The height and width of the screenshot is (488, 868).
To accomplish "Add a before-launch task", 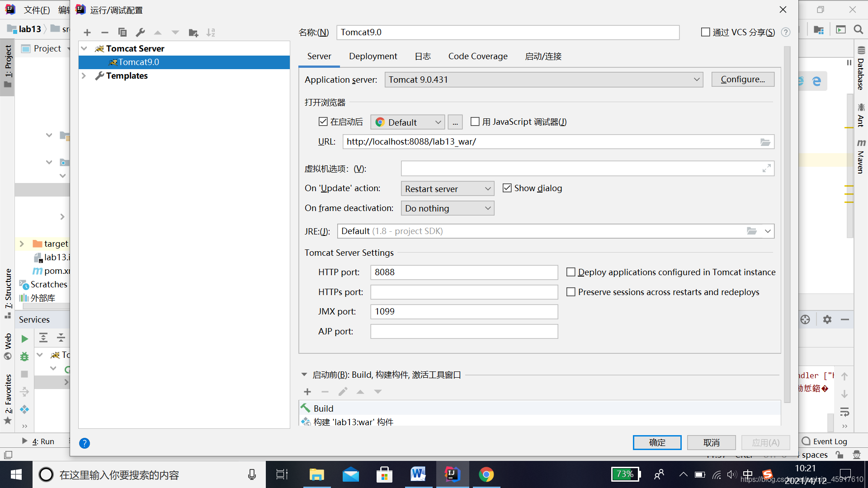I will pos(307,392).
